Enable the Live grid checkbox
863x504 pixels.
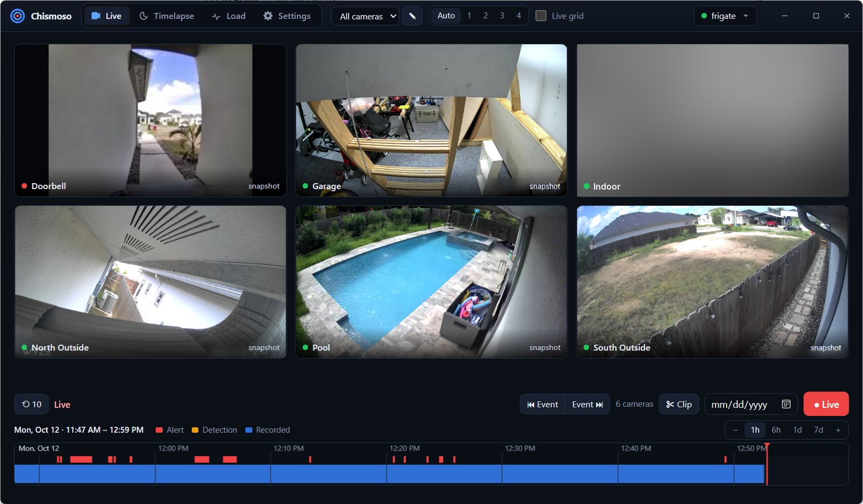pos(540,16)
